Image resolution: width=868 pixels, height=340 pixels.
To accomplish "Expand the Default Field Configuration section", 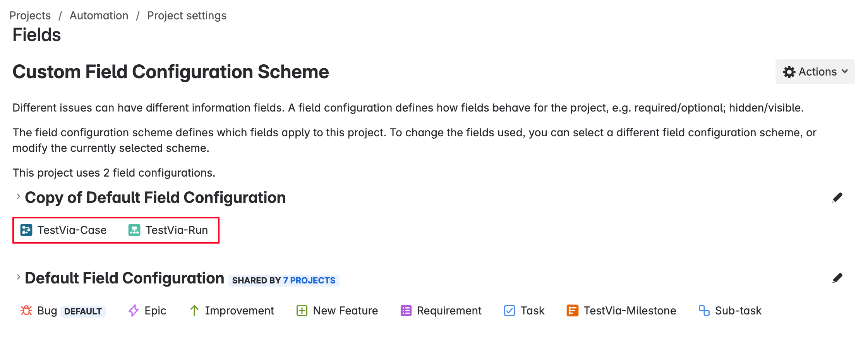I will [18, 277].
